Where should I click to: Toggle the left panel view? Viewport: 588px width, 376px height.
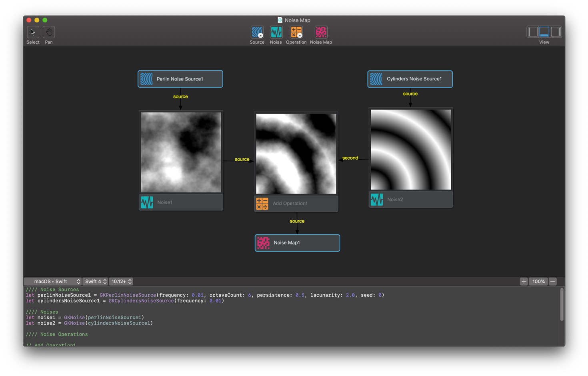click(x=532, y=32)
